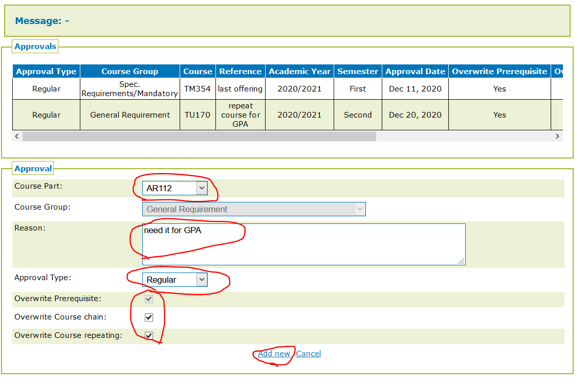
Task: Click the horizontal scrollbar thumb of the approvals table
Action: pos(199,136)
